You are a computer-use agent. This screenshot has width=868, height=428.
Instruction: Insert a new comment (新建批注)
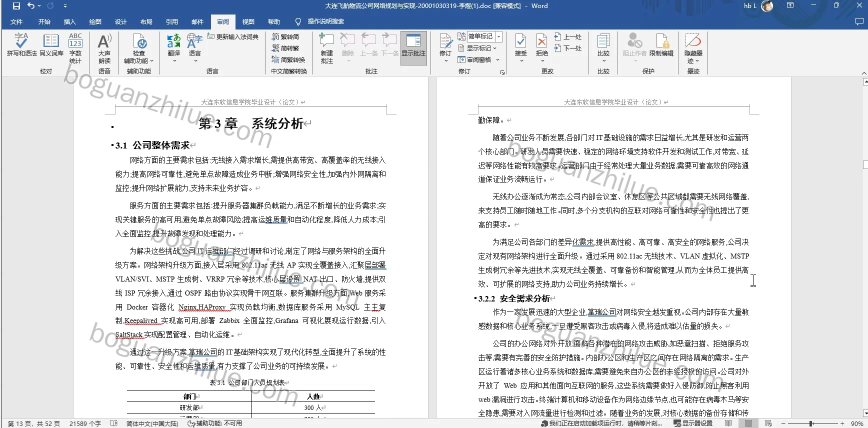(x=327, y=48)
